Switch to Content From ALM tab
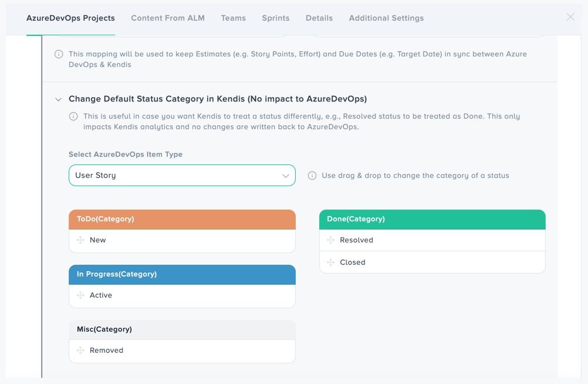588x384 pixels. click(x=168, y=18)
